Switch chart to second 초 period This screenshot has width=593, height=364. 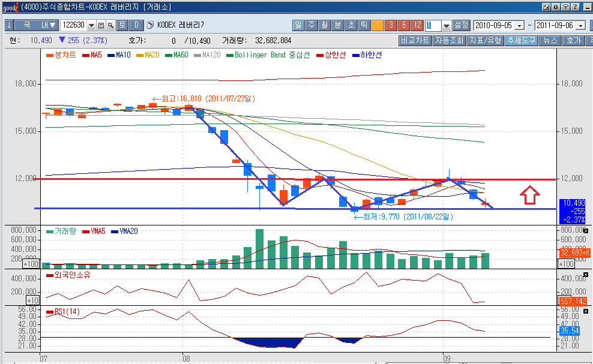[351, 25]
